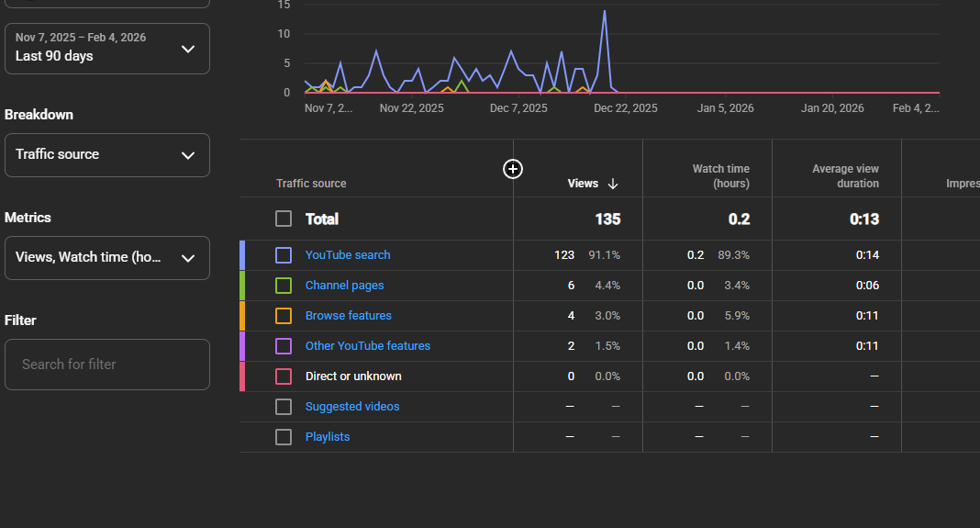This screenshot has width=980, height=528.
Task: Enable the Playlists checkbox
Action: 284,437
